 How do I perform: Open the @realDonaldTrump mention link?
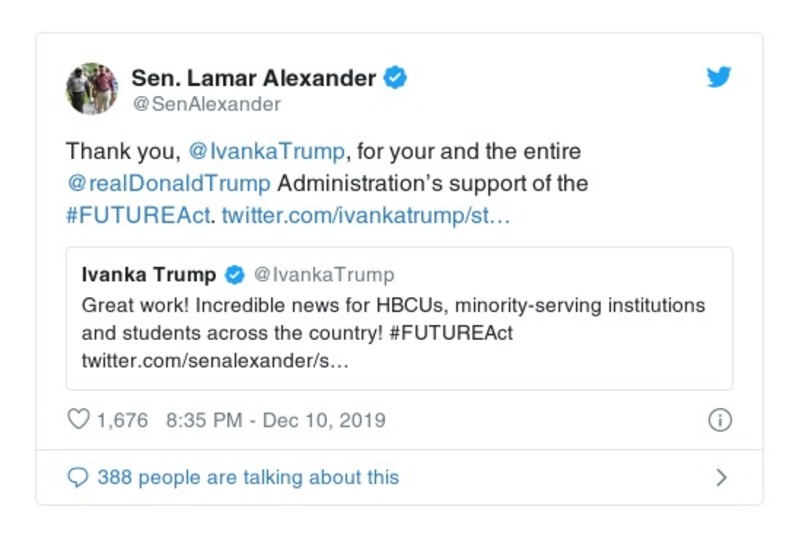click(168, 184)
